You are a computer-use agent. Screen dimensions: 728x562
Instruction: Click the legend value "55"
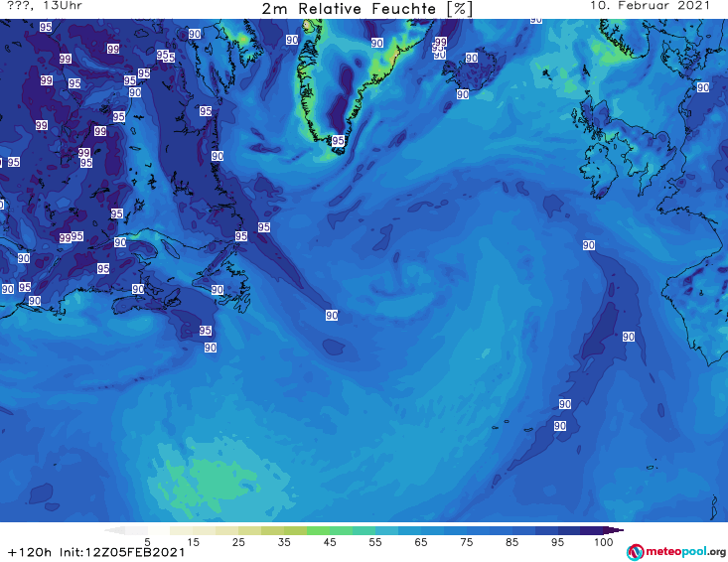click(375, 542)
